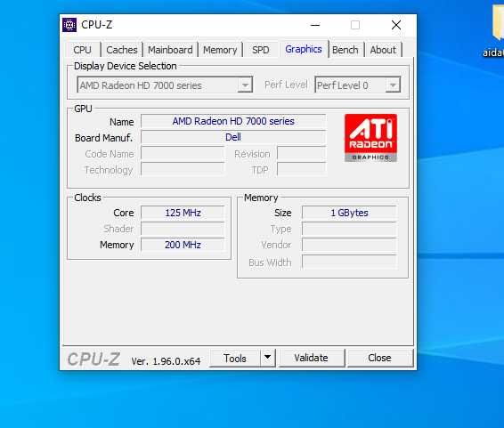504x428 pixels.
Task: Click the Validate button
Action: pyautogui.click(x=311, y=358)
